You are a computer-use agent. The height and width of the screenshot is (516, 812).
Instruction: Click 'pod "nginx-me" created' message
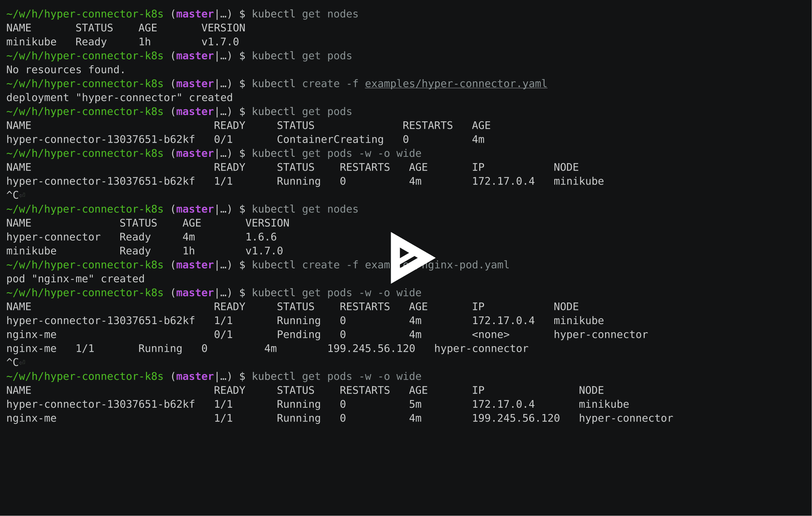75,279
